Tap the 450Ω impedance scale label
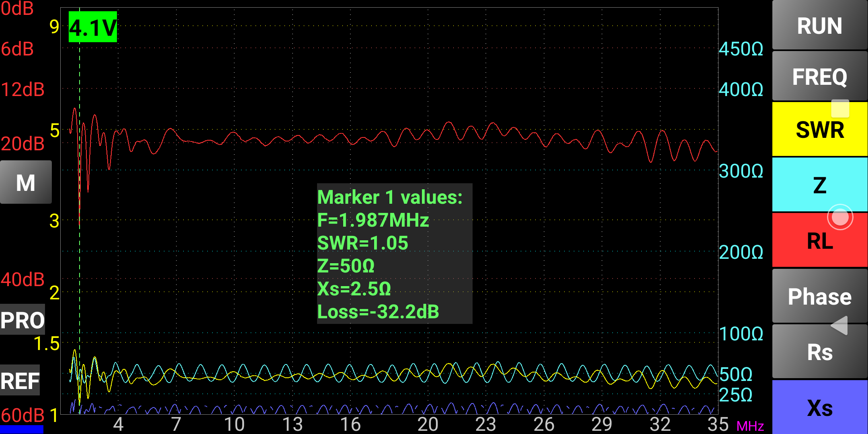Image resolution: width=868 pixels, height=434 pixels. coord(741,49)
